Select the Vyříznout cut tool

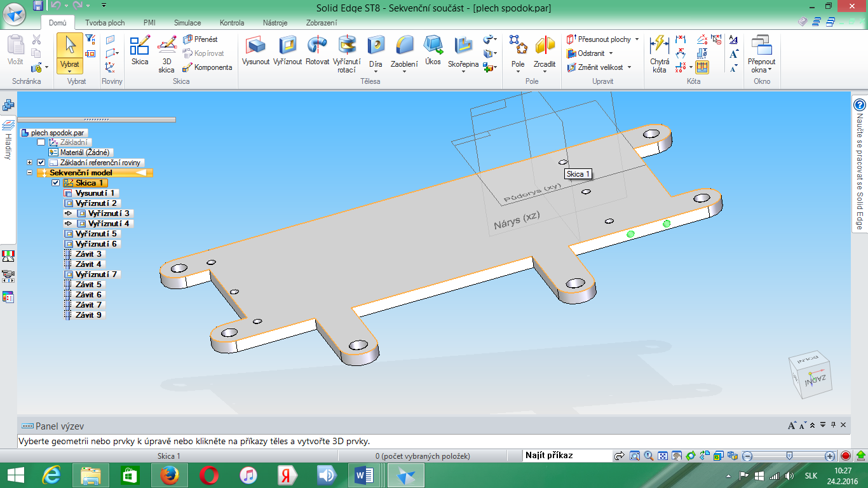coord(287,51)
